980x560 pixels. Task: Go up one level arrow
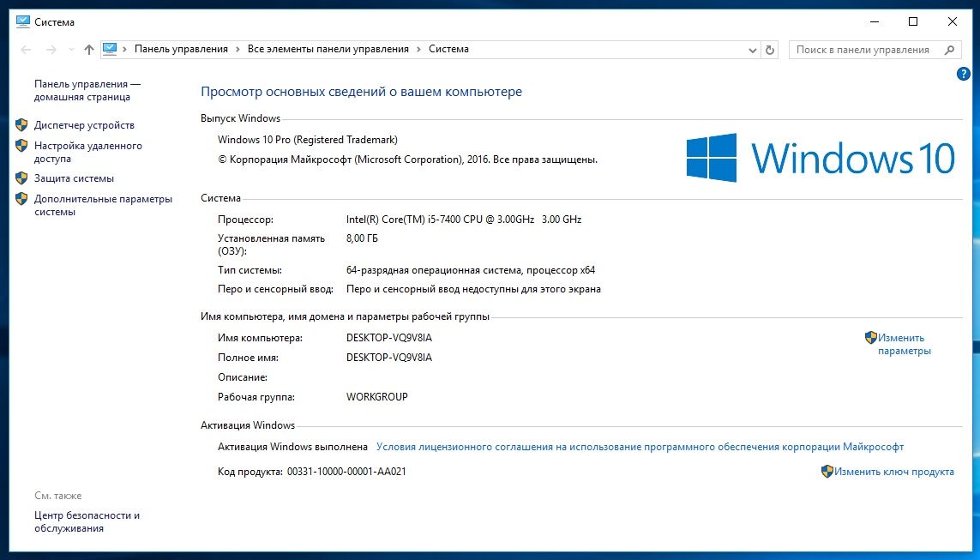click(89, 50)
